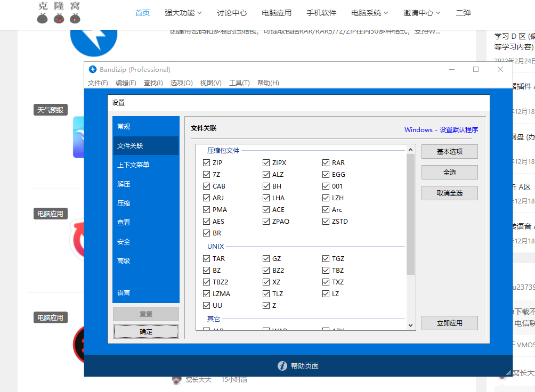Open the 安全 settings tab
535x392 pixels.
pos(145,242)
